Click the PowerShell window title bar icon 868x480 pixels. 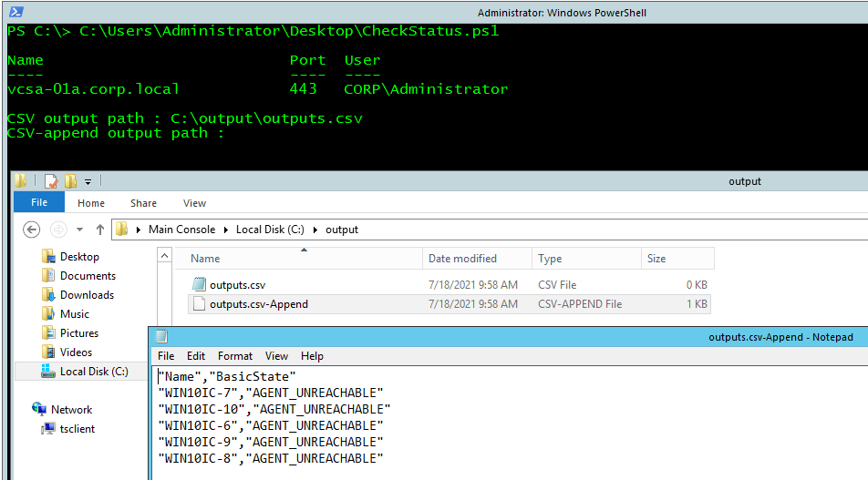[16, 12]
